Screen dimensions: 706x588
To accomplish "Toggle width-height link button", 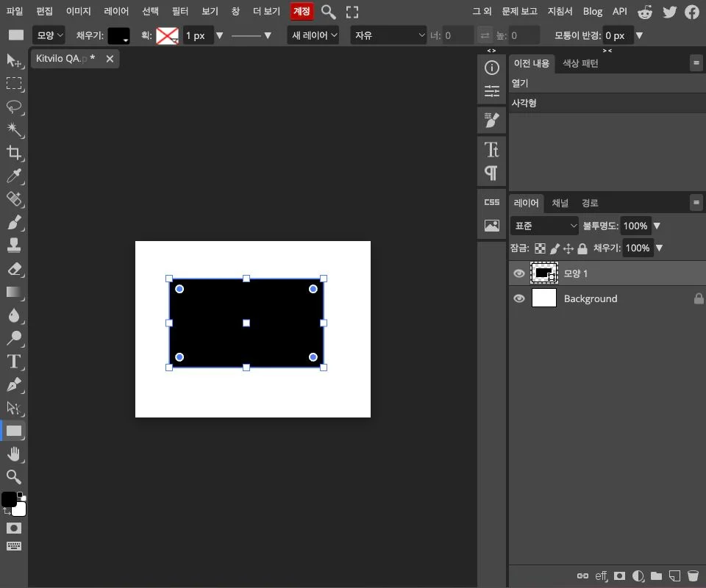I will [485, 35].
